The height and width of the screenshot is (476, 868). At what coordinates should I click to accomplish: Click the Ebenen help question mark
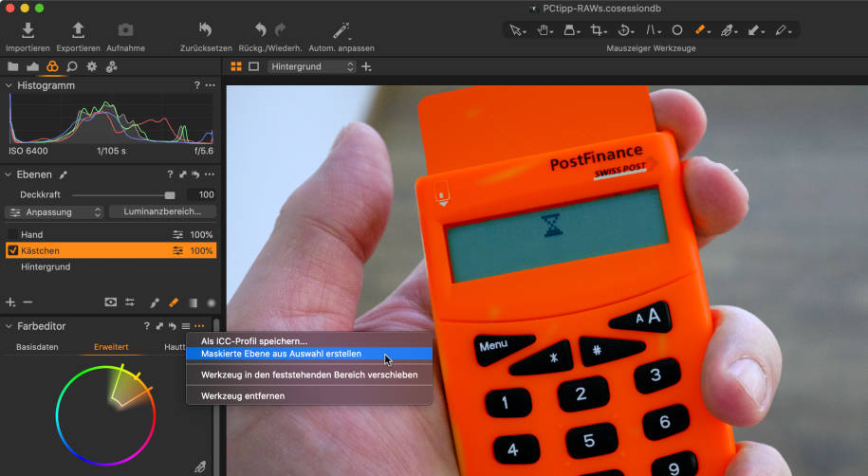point(170,174)
